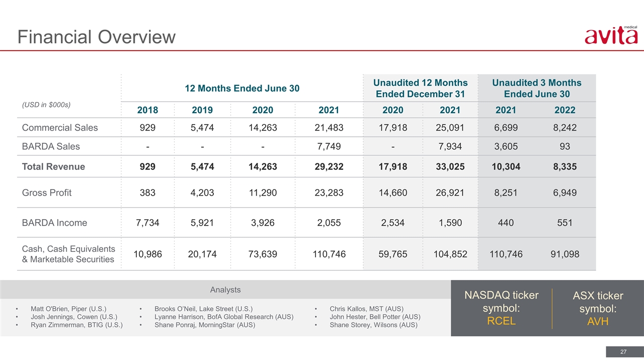This screenshot has width=644, height=362.
Task: Select Gross Profit value 14,660
Action: coord(392,193)
